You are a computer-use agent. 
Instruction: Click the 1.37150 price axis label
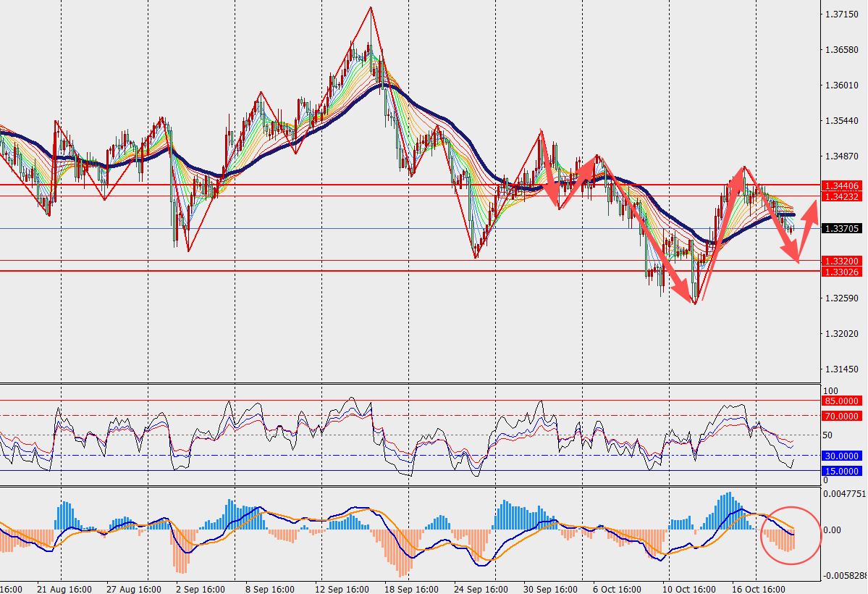(841, 14)
